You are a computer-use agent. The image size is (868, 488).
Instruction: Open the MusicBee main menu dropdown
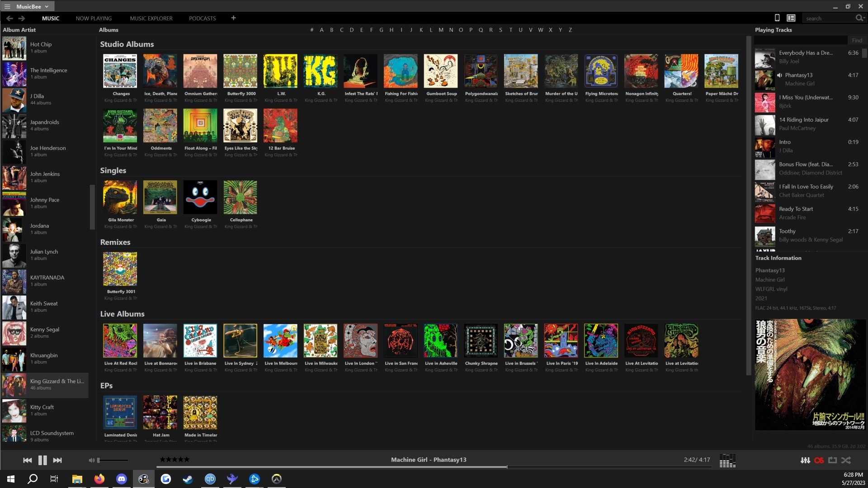(28, 6)
